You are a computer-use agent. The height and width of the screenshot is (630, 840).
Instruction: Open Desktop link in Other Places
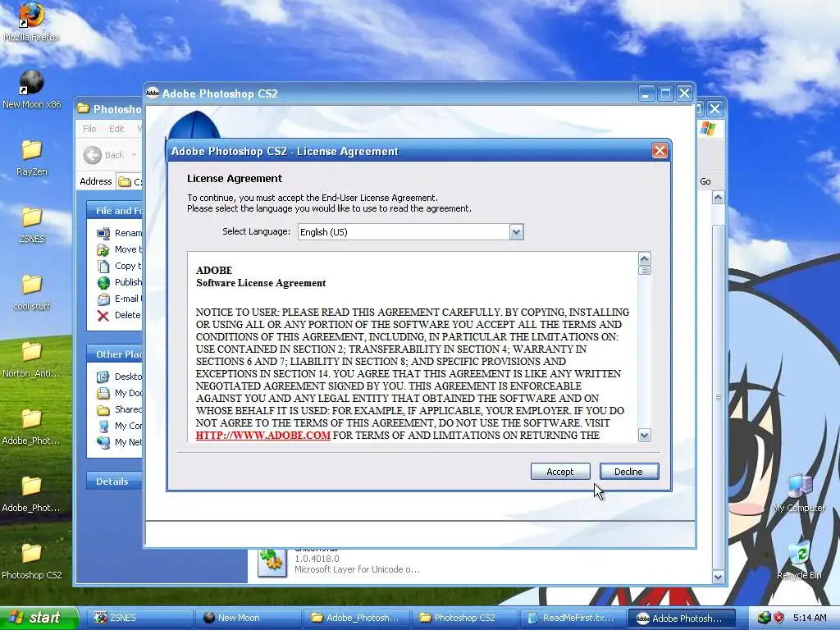point(120,377)
